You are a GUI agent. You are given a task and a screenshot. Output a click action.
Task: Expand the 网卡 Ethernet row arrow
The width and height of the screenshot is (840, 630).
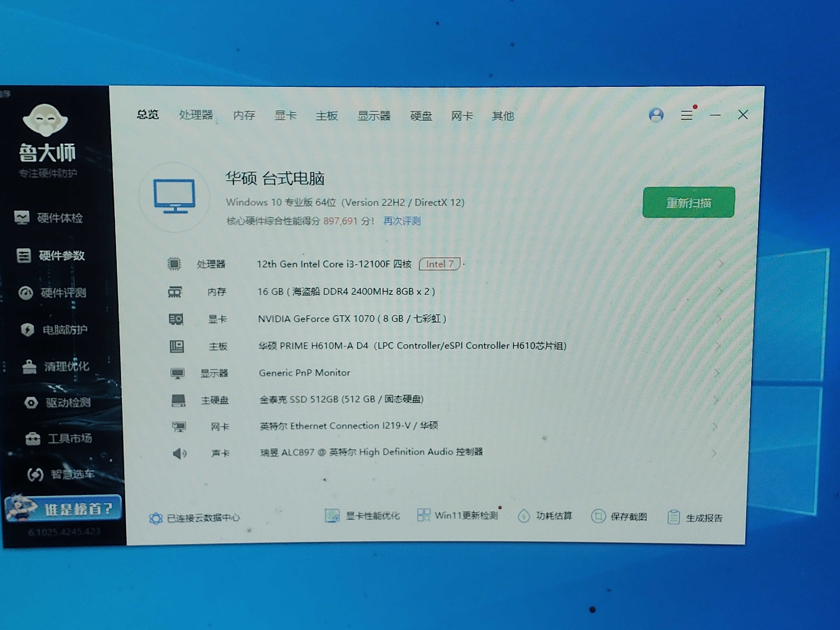tap(715, 426)
